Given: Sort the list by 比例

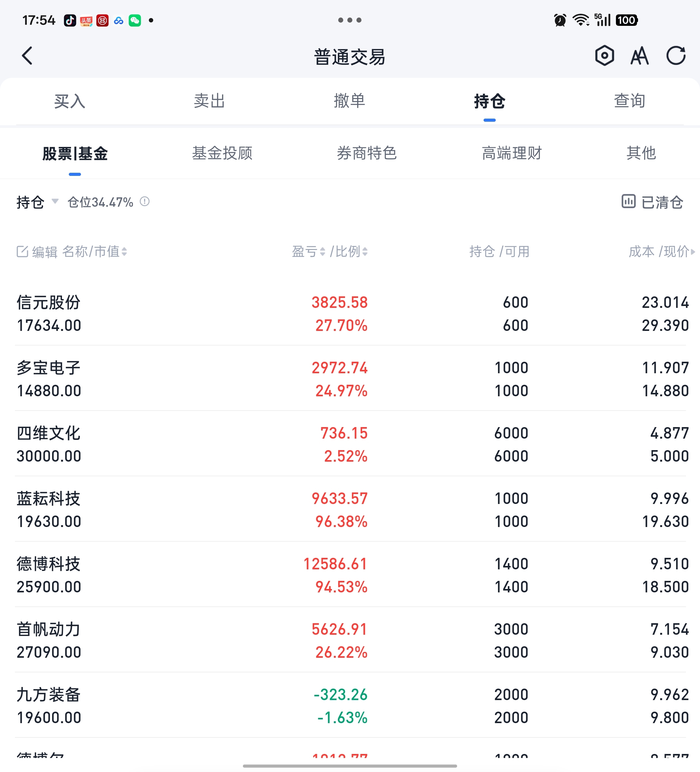Looking at the screenshot, I should (x=349, y=252).
